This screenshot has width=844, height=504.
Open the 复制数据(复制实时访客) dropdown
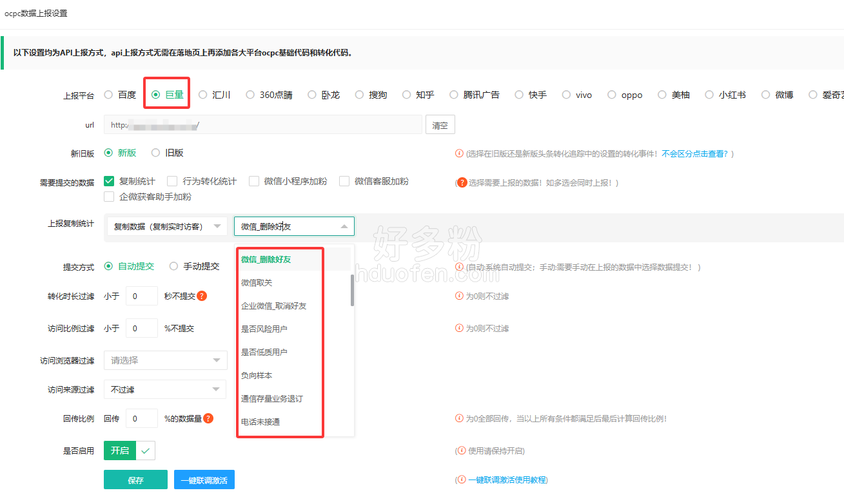tap(166, 226)
